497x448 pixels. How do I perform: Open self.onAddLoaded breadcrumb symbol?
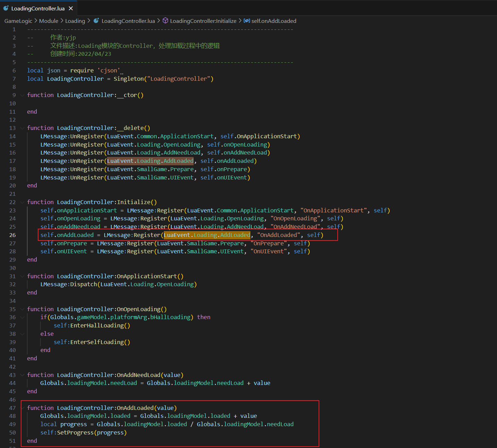274,21
